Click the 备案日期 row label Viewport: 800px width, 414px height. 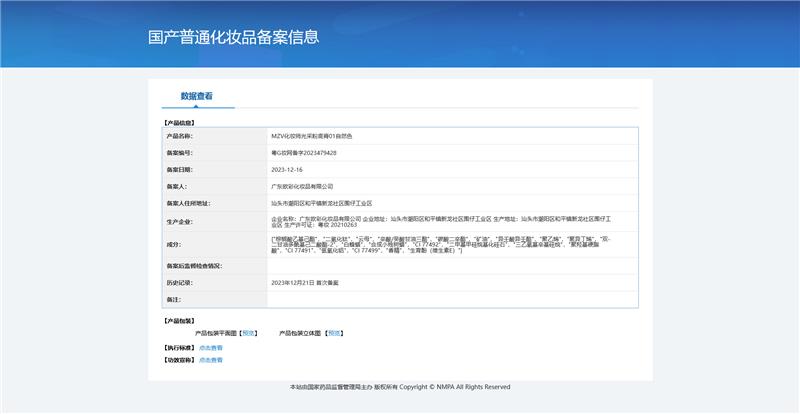(x=180, y=169)
